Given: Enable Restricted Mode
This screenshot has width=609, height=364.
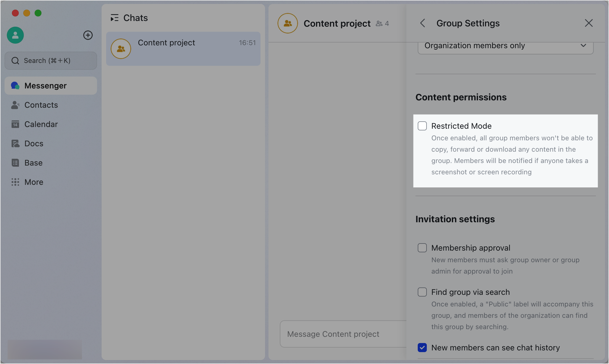Looking at the screenshot, I should (x=422, y=126).
